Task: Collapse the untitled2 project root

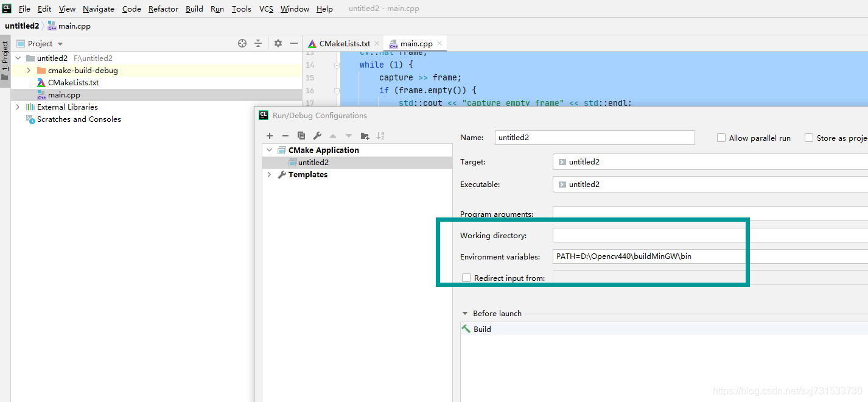Action: pyautogui.click(x=18, y=58)
